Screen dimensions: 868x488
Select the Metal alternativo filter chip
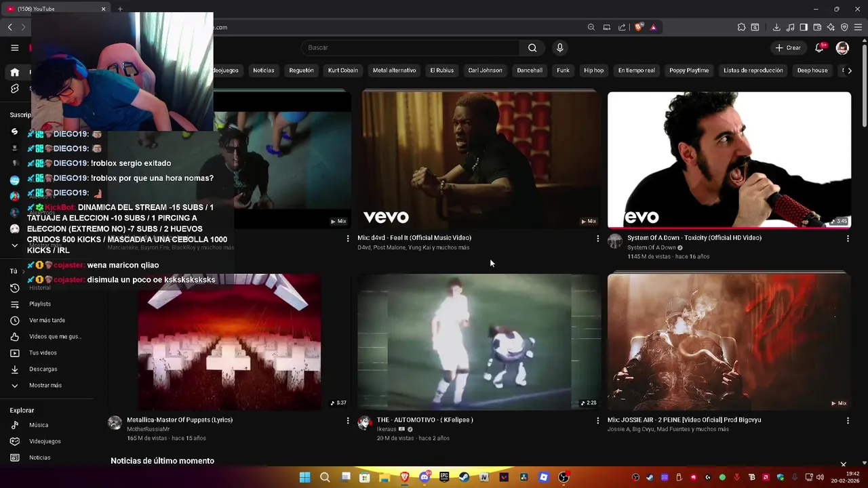[x=394, y=70]
